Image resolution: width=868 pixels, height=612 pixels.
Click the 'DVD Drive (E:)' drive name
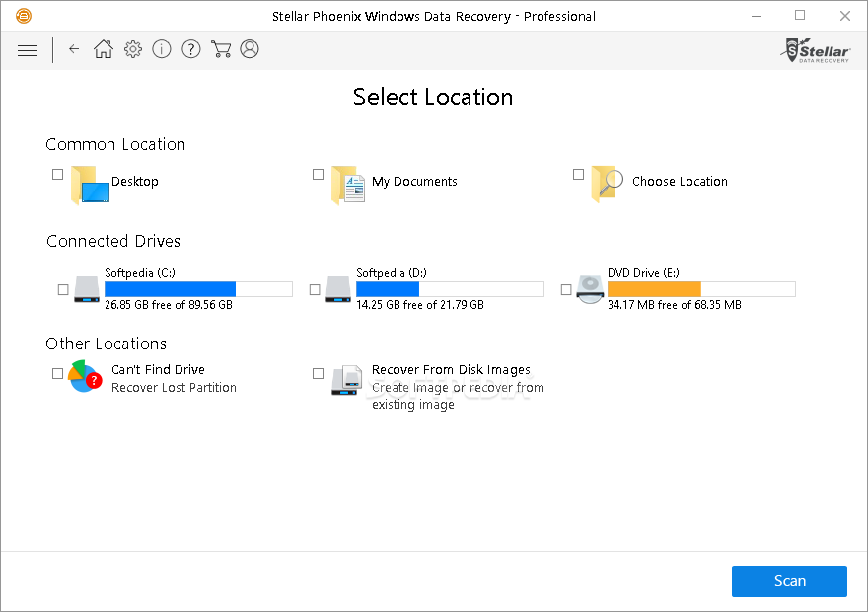coord(643,273)
